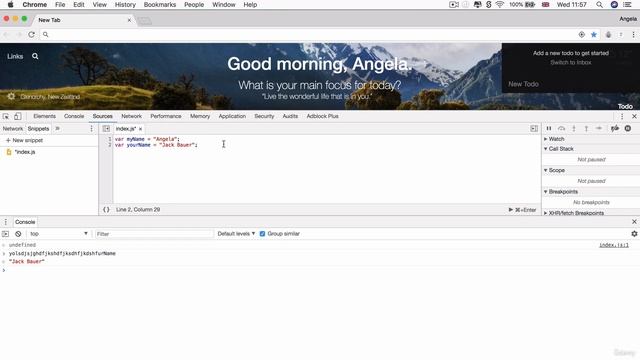This screenshot has width=640, height=360.
Task: Click the pretty print braces icon
Action: click(x=106, y=209)
